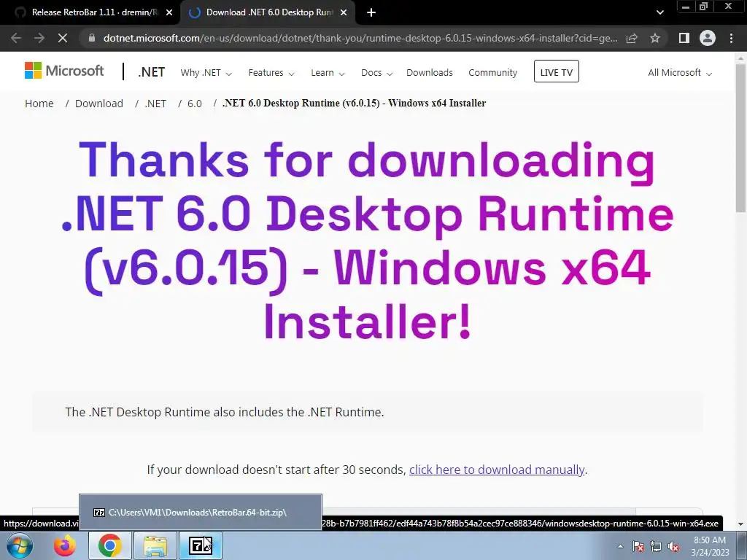
Task: Select the Download .NET 6.0 Desktop Runtime tab
Action: click(267, 13)
